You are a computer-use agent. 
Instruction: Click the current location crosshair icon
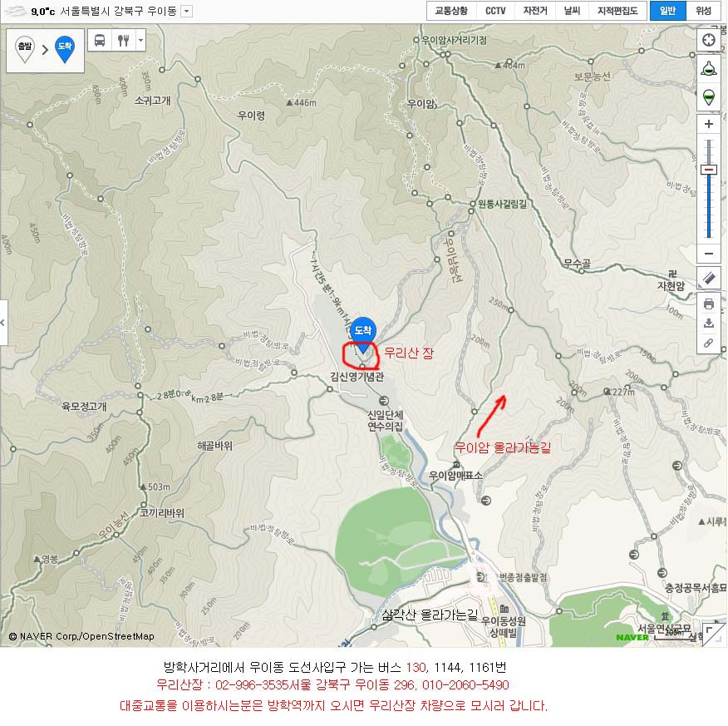point(709,41)
